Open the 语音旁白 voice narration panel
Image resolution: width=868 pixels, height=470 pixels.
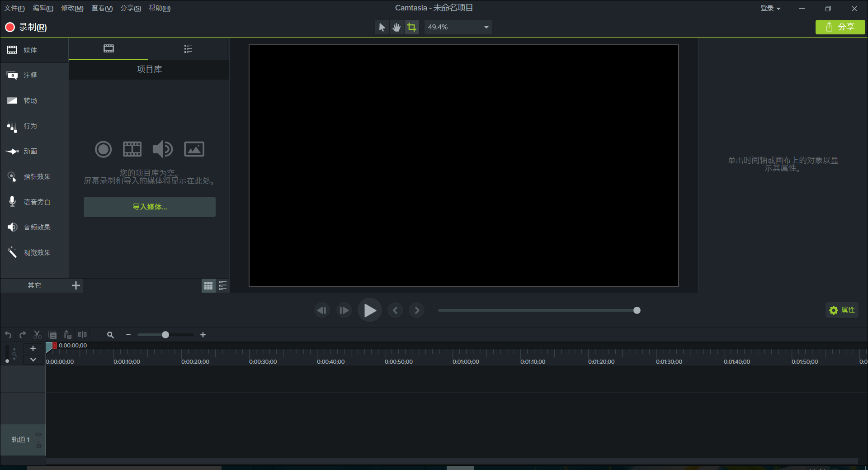click(x=34, y=202)
